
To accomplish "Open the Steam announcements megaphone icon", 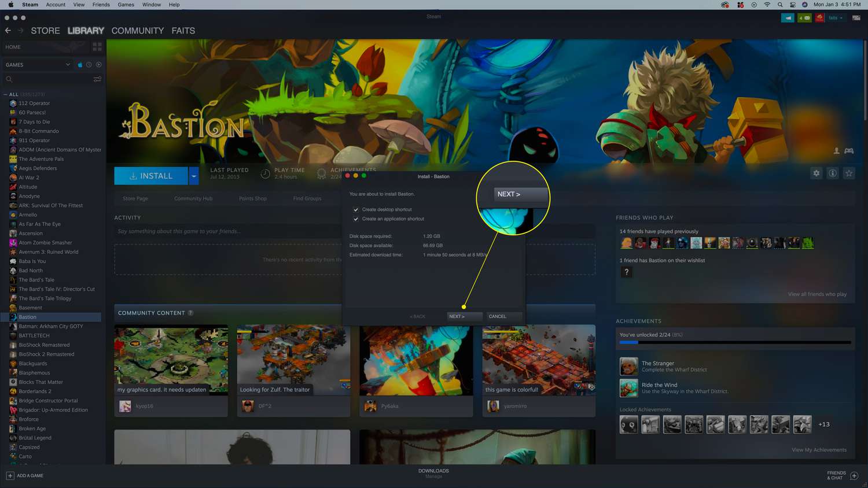I will pyautogui.click(x=788, y=18).
